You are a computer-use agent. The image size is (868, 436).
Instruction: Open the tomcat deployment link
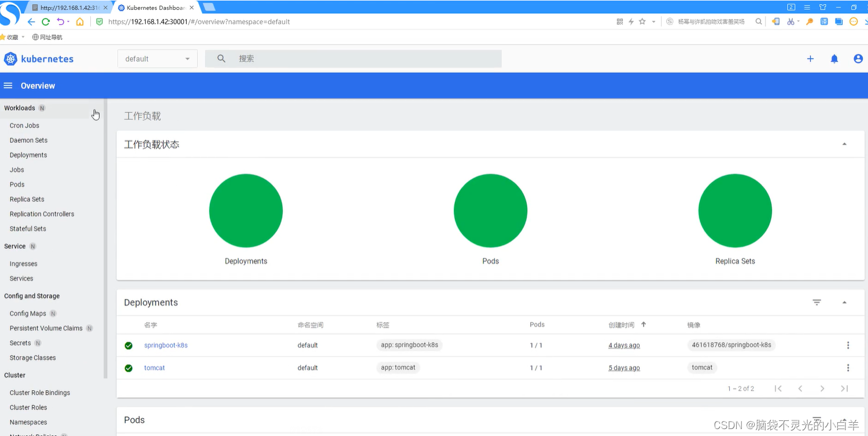(x=154, y=368)
